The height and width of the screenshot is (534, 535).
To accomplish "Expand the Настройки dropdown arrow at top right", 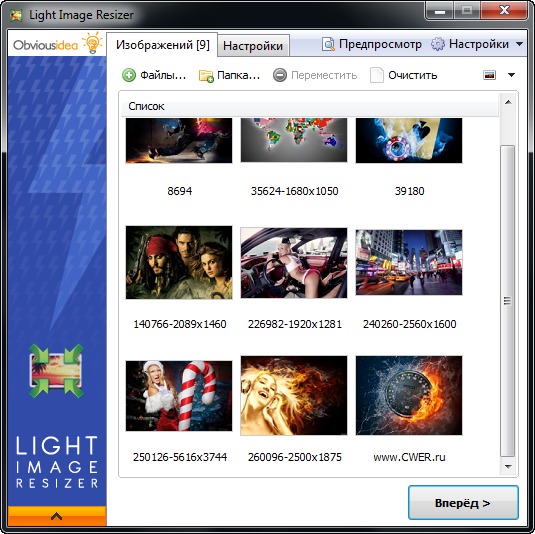I will click(x=519, y=44).
